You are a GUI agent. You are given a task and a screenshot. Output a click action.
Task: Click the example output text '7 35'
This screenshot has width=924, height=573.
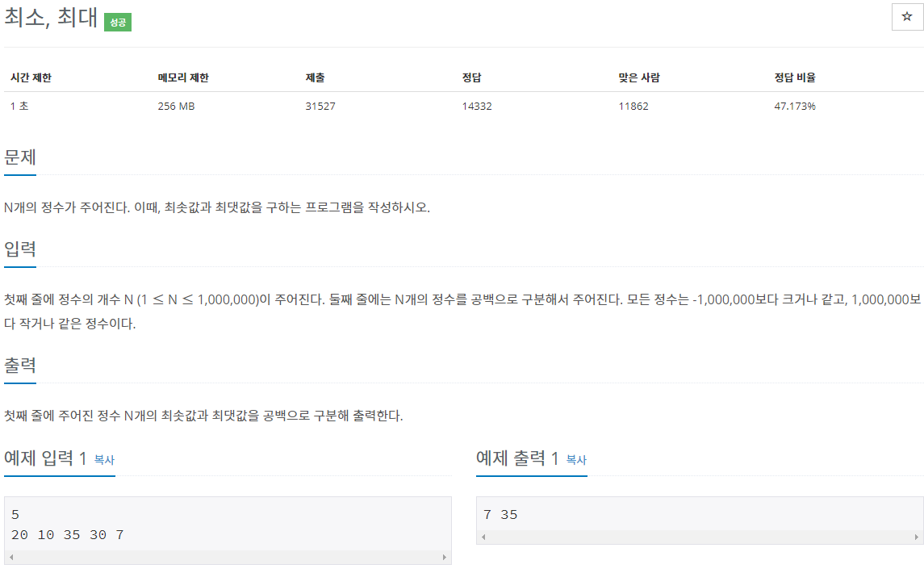click(x=500, y=515)
